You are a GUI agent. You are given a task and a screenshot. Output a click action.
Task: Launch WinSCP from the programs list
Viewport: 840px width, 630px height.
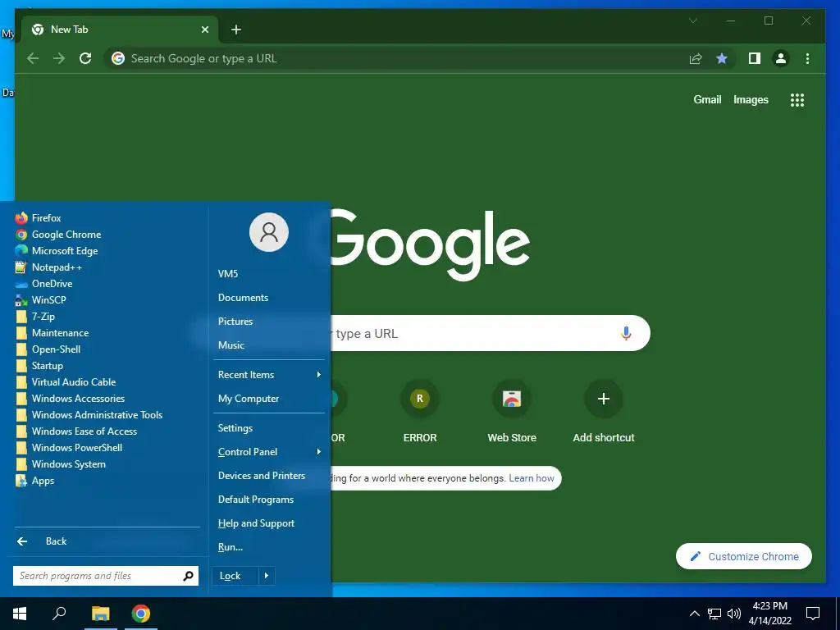click(x=41, y=300)
